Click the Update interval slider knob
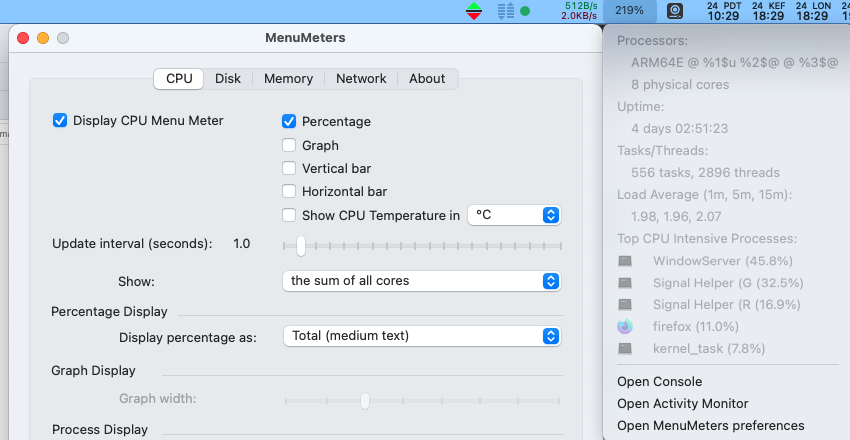Image resolution: width=850 pixels, height=440 pixels. [x=300, y=246]
